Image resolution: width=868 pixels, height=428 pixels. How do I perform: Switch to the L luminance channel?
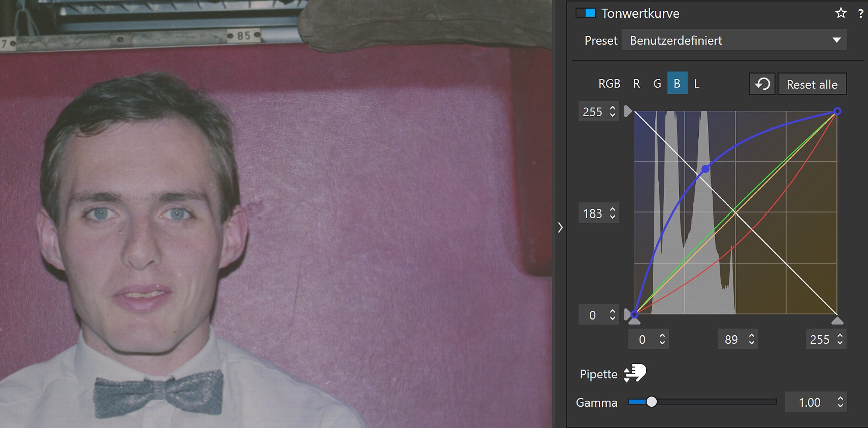pos(697,84)
